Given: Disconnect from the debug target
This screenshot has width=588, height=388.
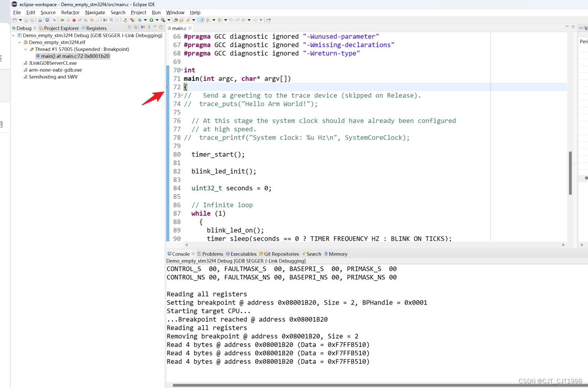Looking at the screenshot, I should (x=80, y=20).
